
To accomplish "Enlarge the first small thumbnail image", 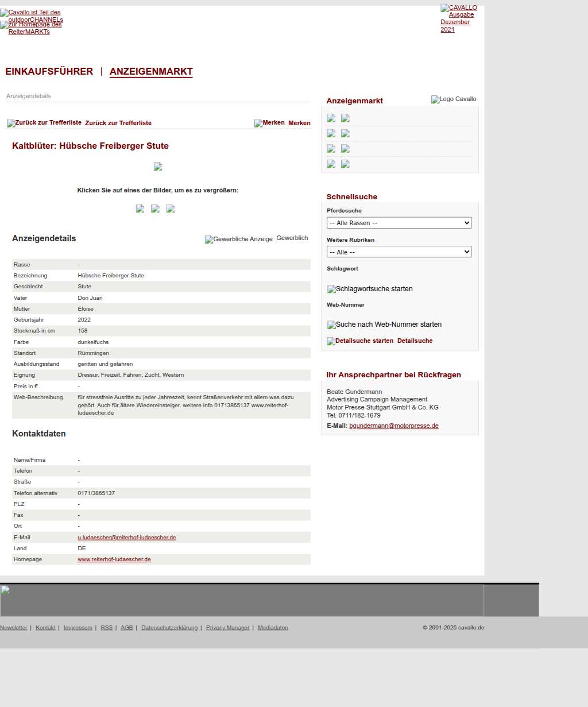I will pos(140,208).
